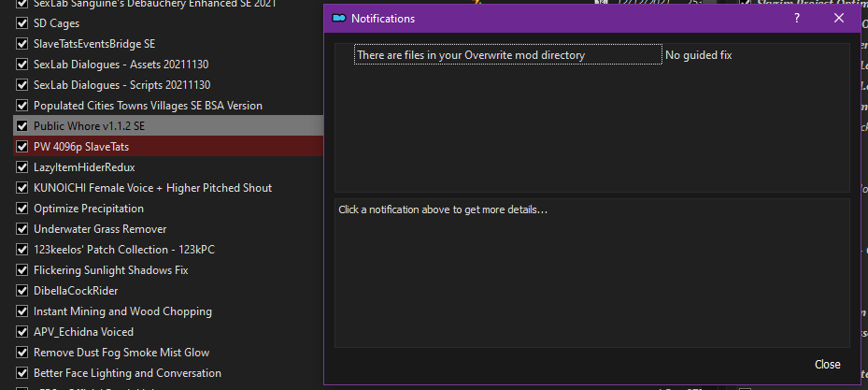Toggle the PW 4096p SlaveTats checkbox
868x390 pixels.
(22, 147)
